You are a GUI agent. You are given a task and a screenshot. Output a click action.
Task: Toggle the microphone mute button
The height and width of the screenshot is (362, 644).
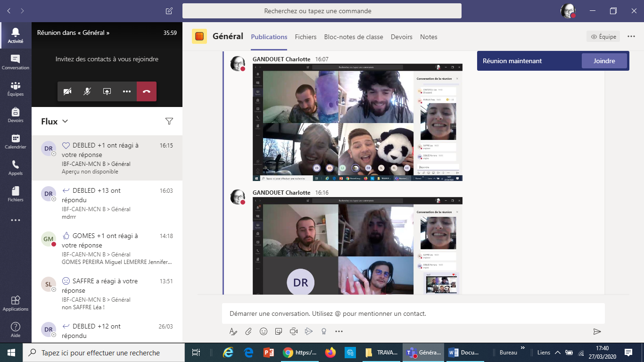click(87, 91)
